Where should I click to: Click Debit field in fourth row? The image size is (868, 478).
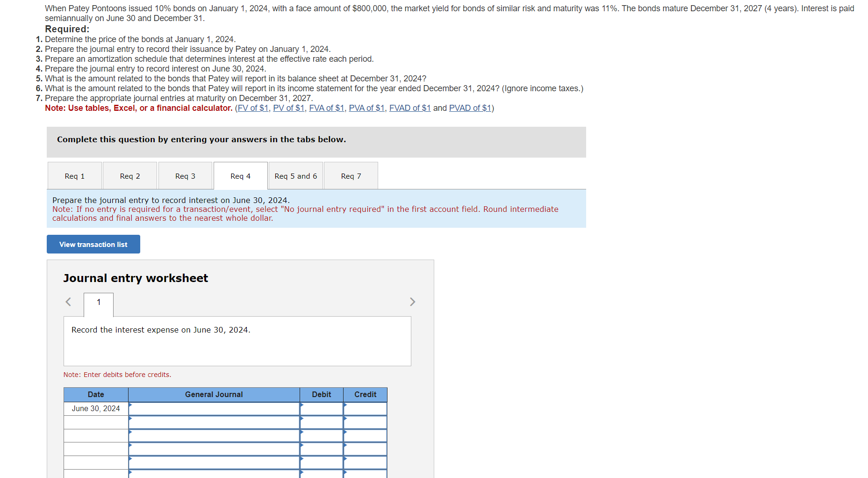(x=322, y=449)
